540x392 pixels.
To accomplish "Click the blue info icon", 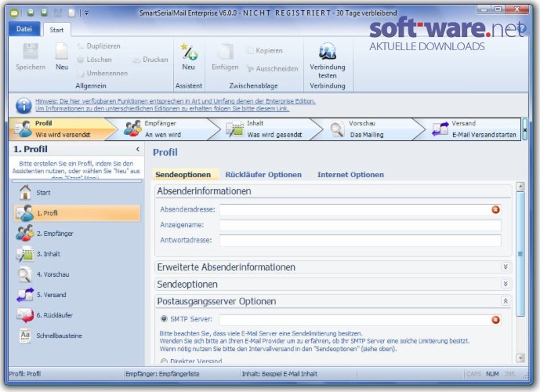I will tap(24, 105).
